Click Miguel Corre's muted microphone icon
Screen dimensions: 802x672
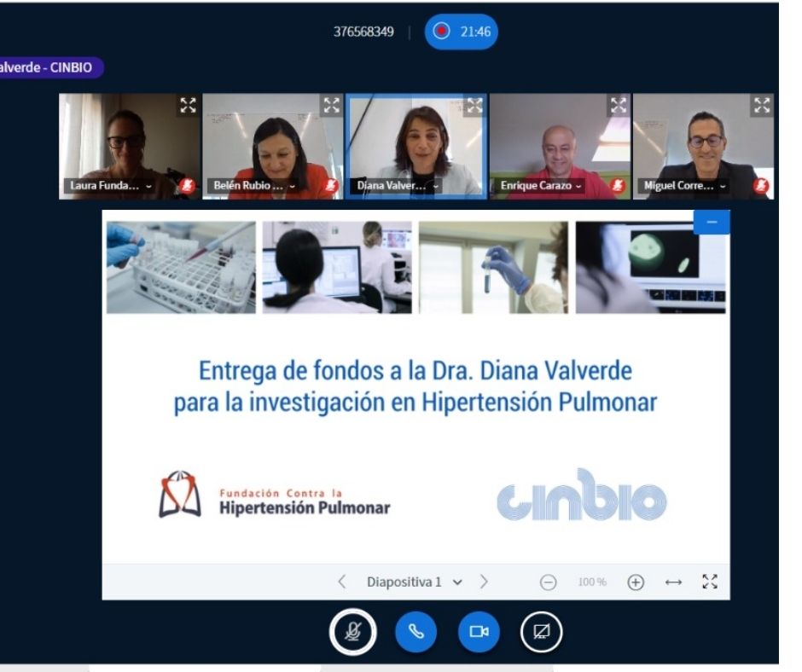pos(761,186)
